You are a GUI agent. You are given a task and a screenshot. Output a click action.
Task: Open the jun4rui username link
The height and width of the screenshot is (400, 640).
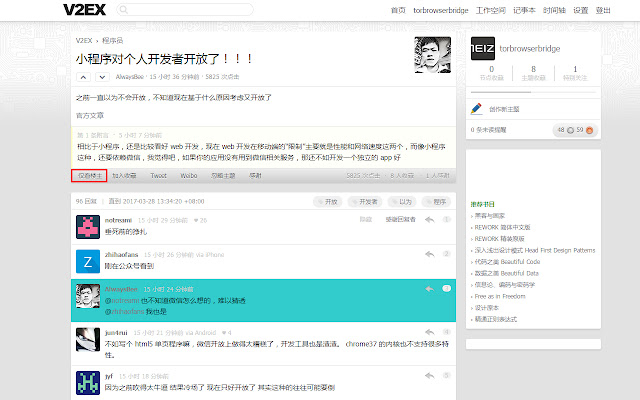(116, 333)
